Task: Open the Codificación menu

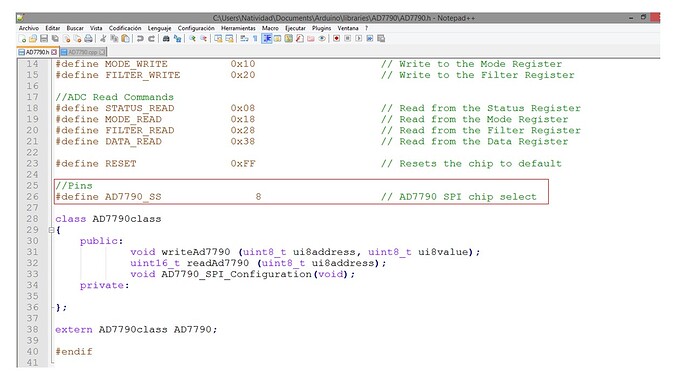Action: click(125, 28)
